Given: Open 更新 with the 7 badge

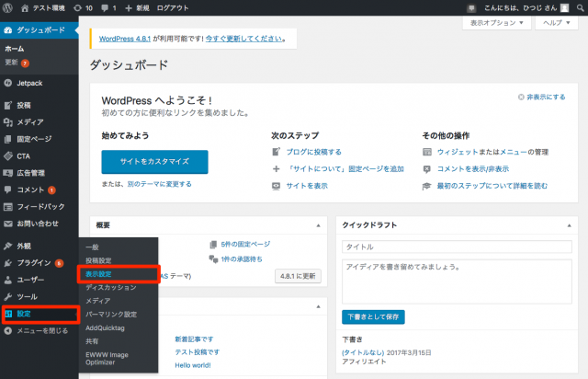Looking at the screenshot, I should coord(17,63).
